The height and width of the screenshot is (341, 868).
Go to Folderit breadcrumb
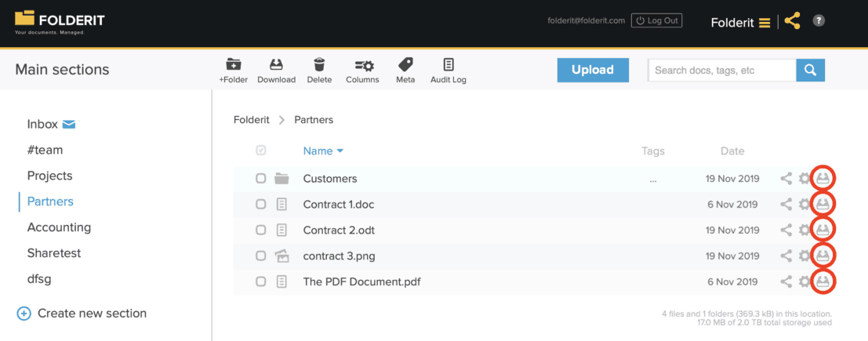252,120
